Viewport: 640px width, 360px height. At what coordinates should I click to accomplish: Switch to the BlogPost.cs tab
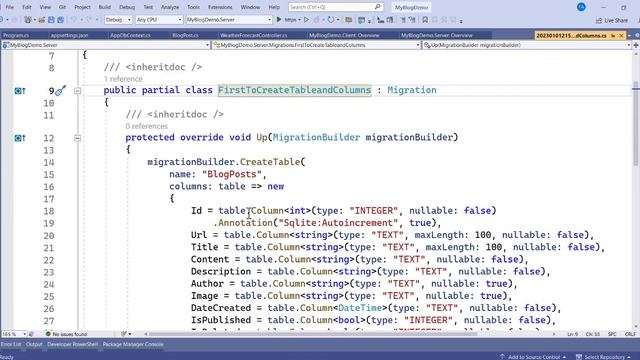point(185,36)
